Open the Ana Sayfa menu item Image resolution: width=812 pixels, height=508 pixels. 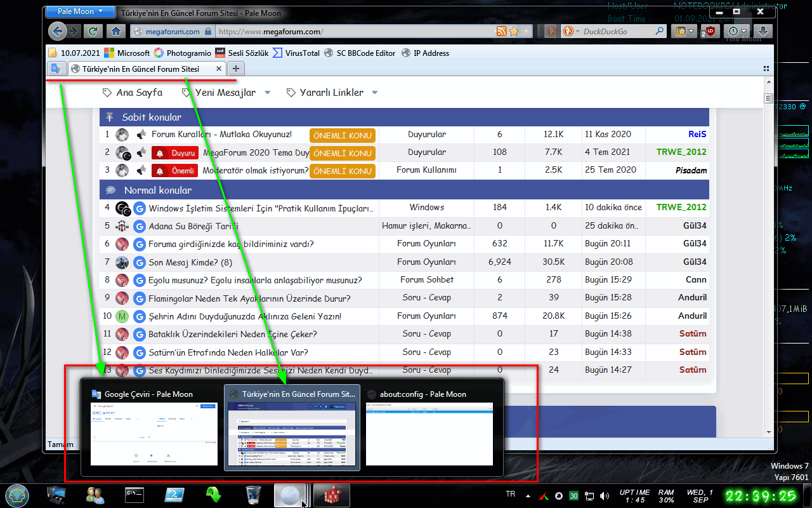(133, 93)
